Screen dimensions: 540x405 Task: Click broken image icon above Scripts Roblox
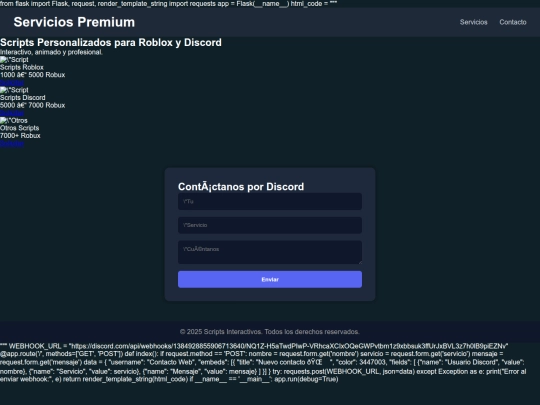[4, 60]
